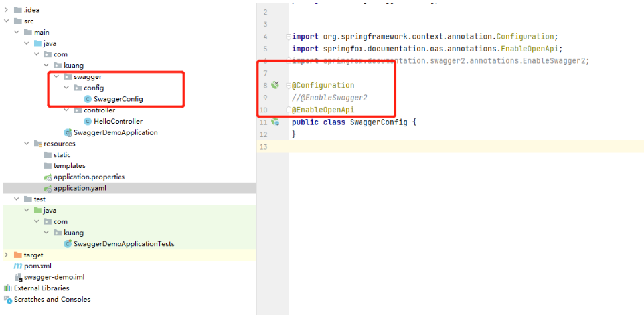644x315 pixels.
Task: Click the blue main java source folder icon
Action: [x=38, y=43]
